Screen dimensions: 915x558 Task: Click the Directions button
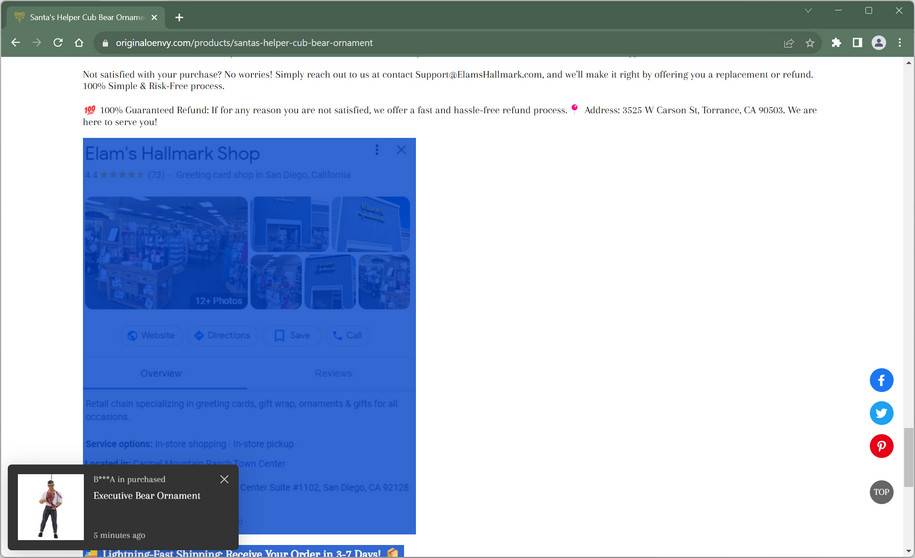[222, 336]
